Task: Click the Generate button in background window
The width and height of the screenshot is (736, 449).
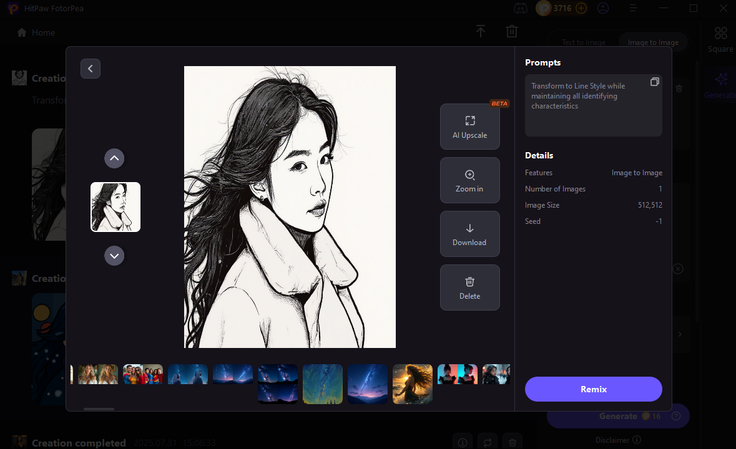Action: coord(618,416)
